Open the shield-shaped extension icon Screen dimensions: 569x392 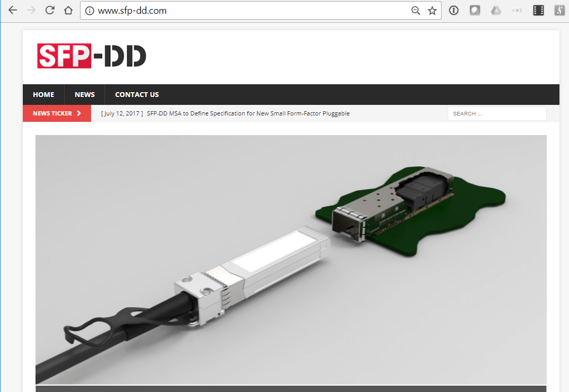[x=475, y=10]
